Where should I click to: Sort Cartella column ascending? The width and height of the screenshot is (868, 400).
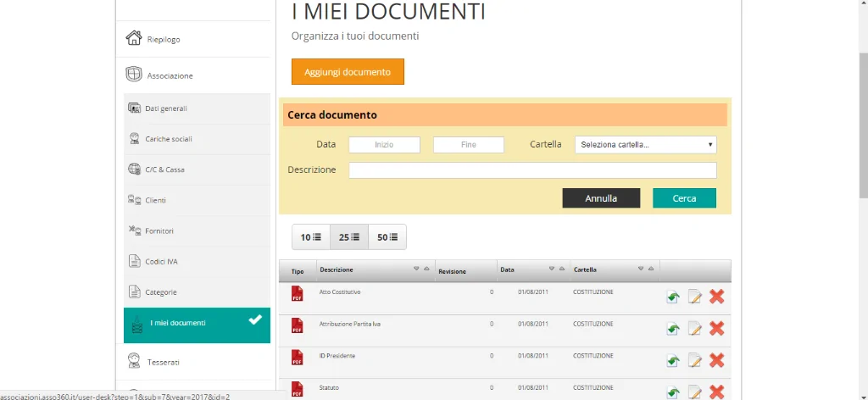click(x=651, y=269)
